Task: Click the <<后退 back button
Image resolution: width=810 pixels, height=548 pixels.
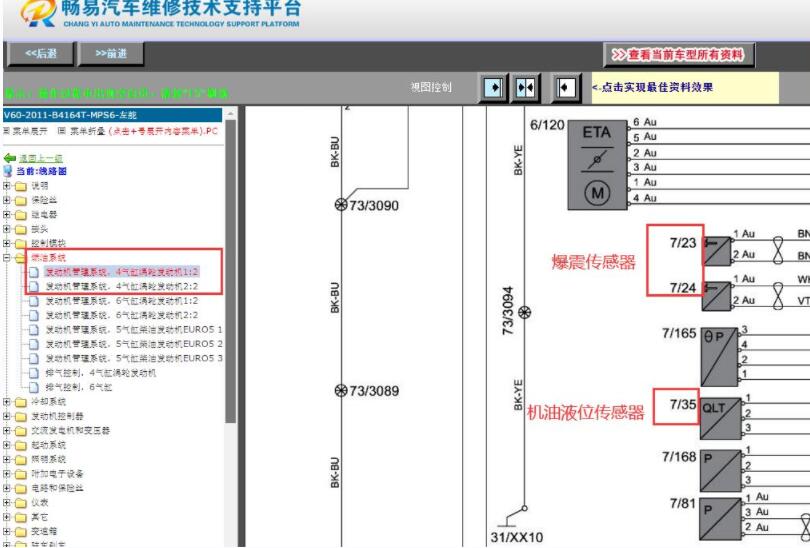Action: click(x=41, y=54)
